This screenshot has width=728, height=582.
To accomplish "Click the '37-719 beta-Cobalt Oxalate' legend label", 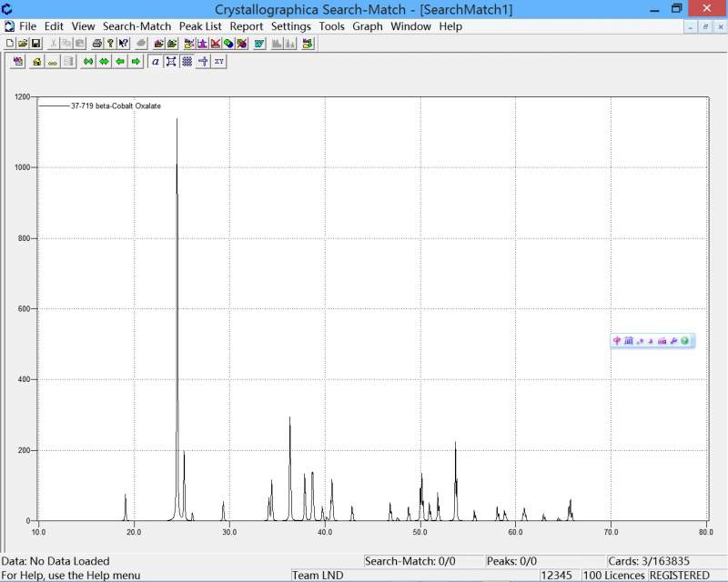I will coord(116,105).
